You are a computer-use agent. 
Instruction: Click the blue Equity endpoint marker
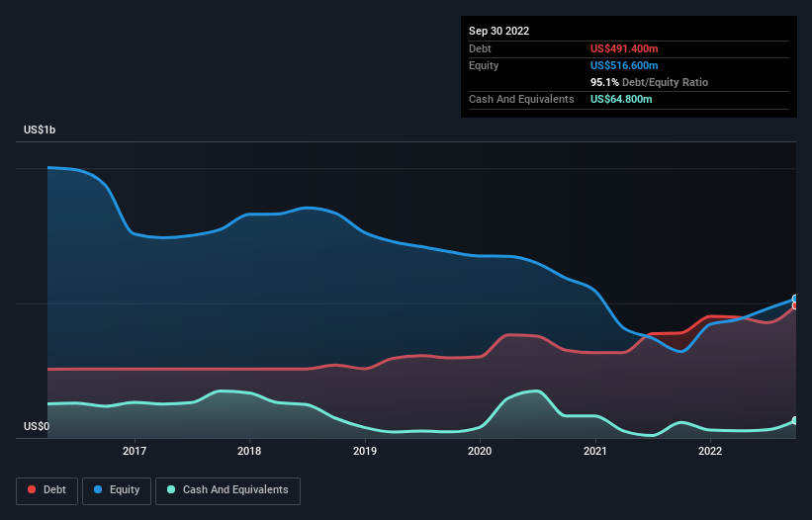(x=795, y=299)
